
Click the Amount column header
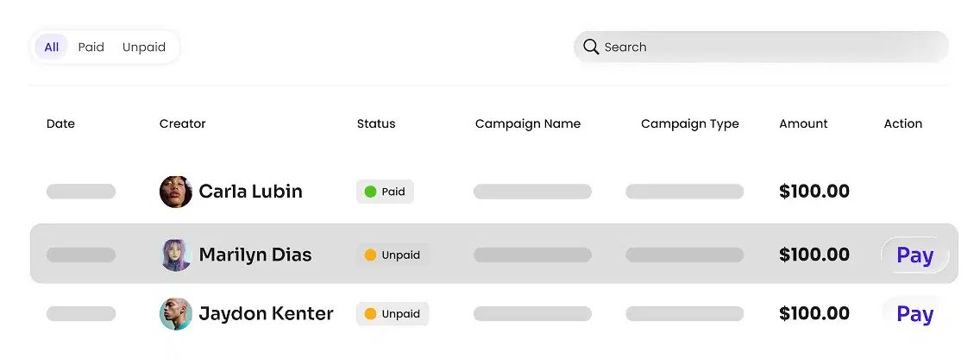point(803,123)
